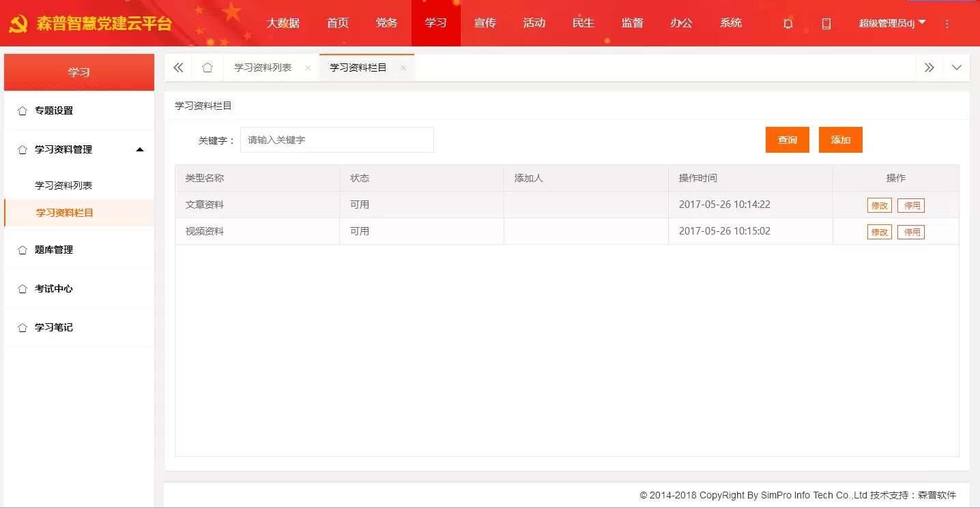Click the 状态 column header
Screen dimensions: 980x508
(422, 178)
